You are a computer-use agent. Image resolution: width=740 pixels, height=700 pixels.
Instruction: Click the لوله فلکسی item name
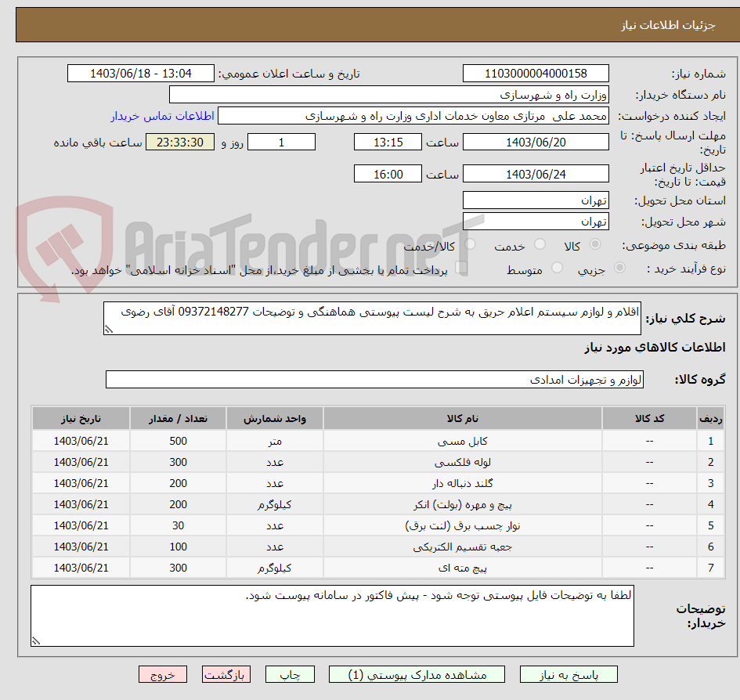point(463,463)
